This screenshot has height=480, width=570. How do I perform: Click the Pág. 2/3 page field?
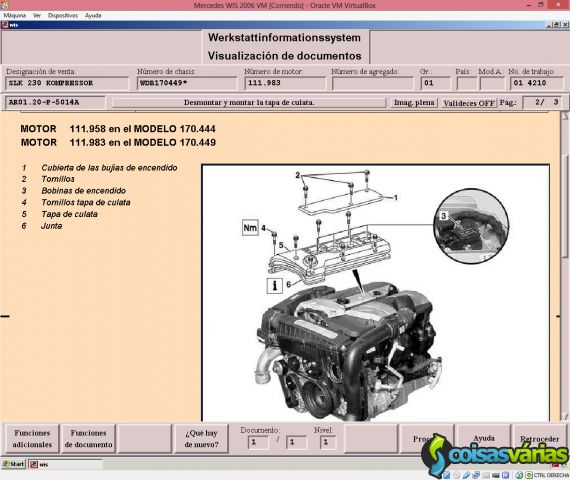[543, 103]
